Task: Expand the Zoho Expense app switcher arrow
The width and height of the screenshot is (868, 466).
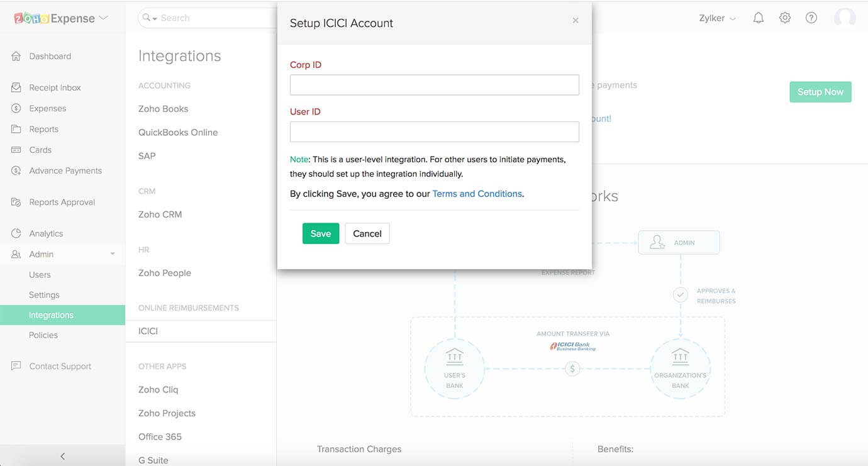Action: coord(104,18)
